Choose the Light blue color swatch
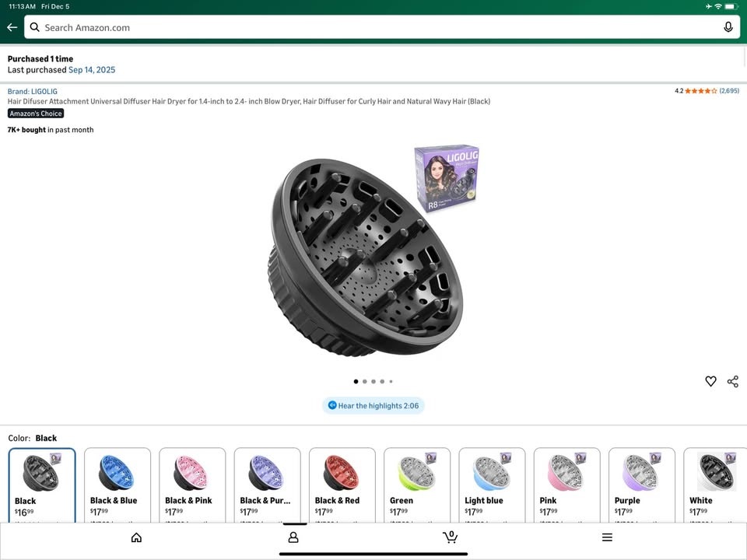 tap(492, 485)
